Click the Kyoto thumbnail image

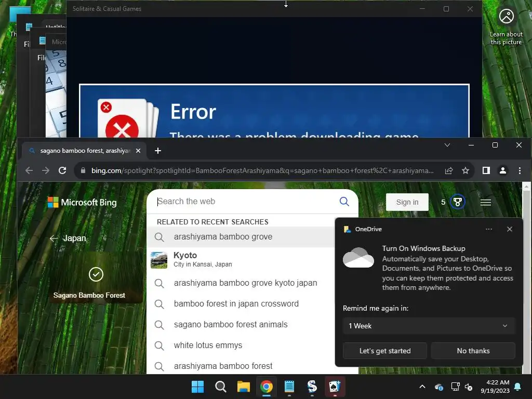[x=159, y=260]
